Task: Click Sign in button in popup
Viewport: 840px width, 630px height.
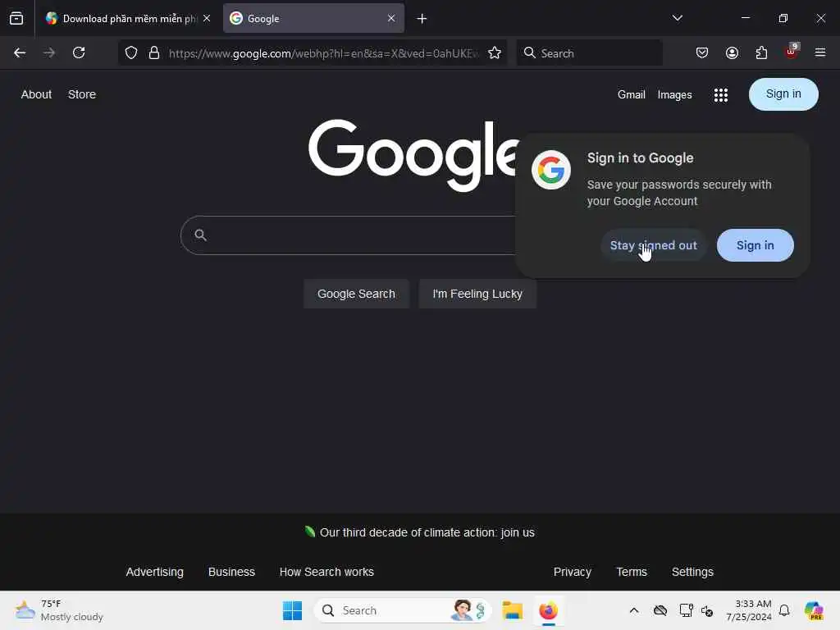Action: pos(755,245)
